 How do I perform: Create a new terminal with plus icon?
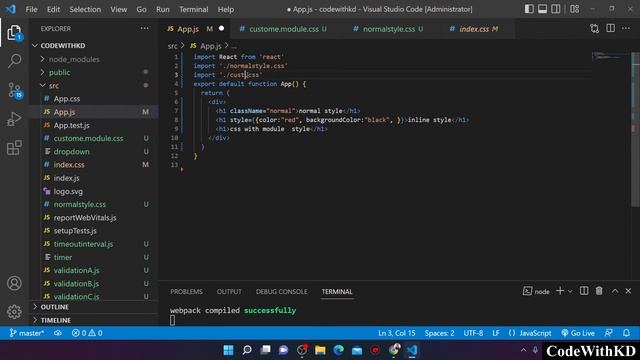pyautogui.click(x=560, y=291)
